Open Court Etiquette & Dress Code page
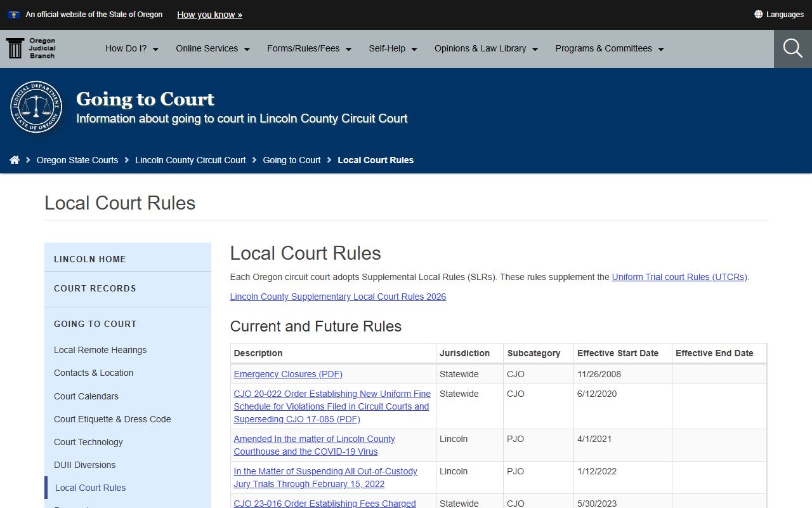 pyautogui.click(x=112, y=419)
